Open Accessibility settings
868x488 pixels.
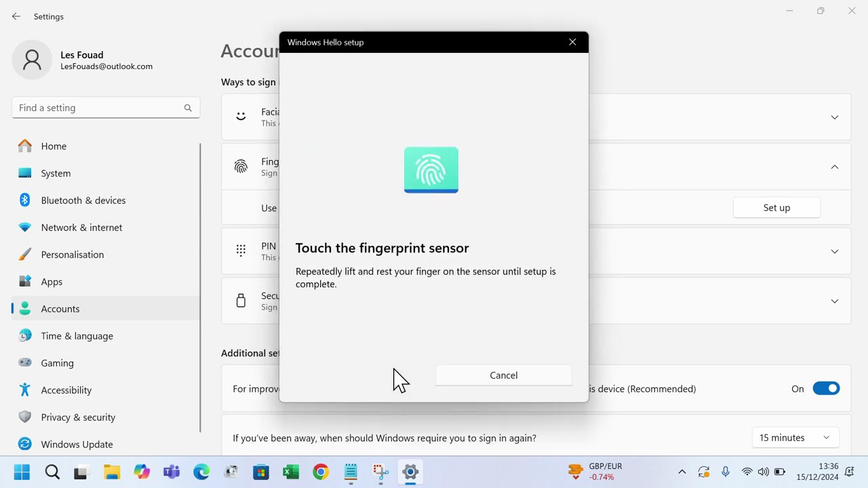click(x=105, y=390)
